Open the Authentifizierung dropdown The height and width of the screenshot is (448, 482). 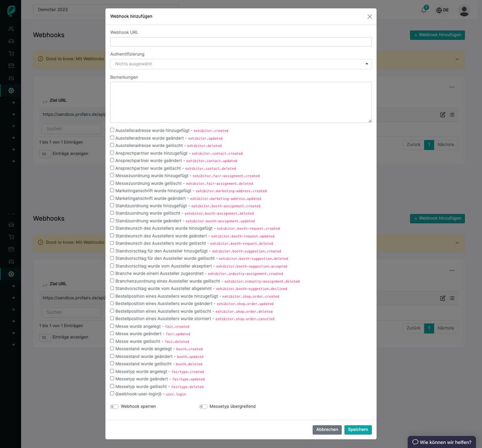(241, 64)
